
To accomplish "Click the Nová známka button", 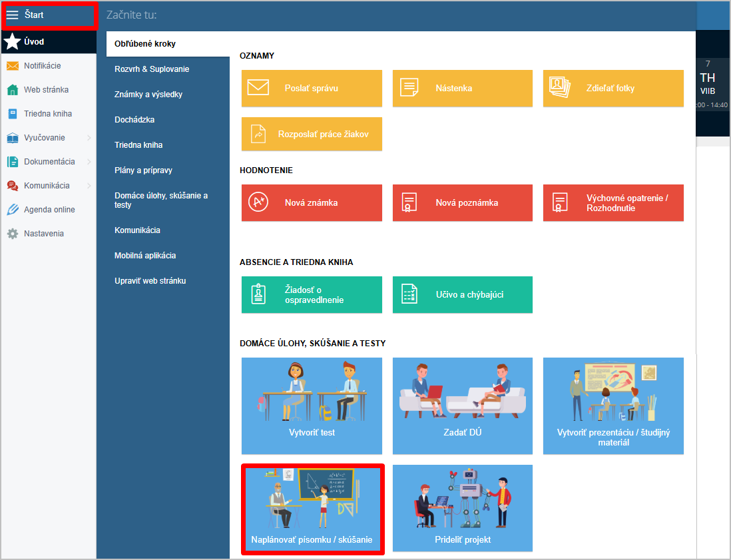I will pyautogui.click(x=312, y=202).
